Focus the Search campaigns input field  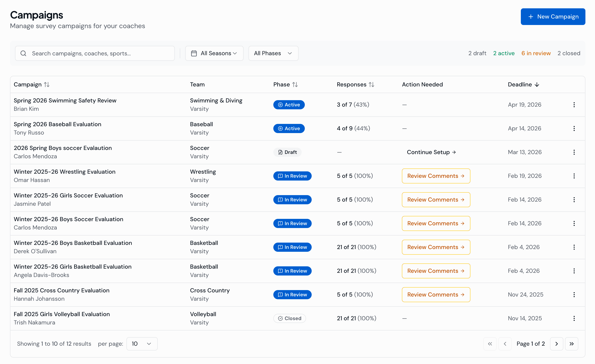coord(101,53)
